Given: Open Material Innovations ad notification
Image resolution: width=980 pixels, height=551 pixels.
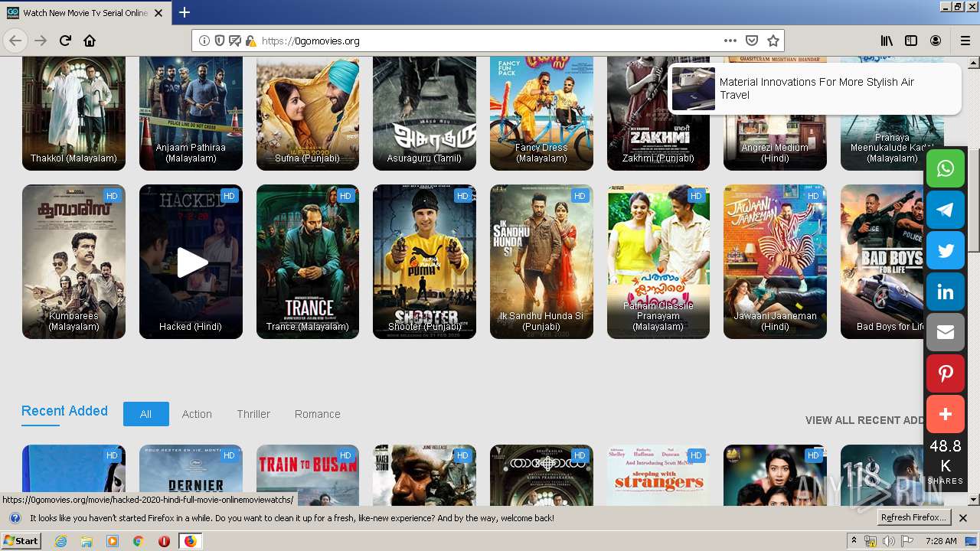Looking at the screenshot, I should tap(815, 89).
